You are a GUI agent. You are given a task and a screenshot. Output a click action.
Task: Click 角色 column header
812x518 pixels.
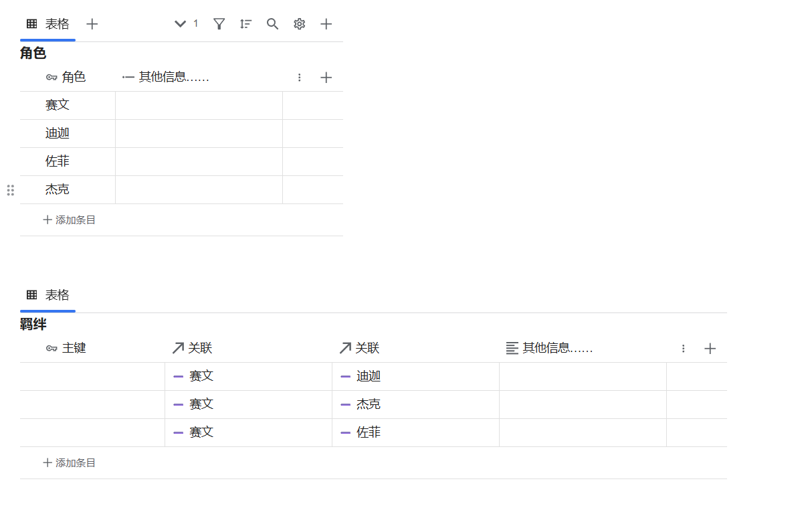click(66, 78)
